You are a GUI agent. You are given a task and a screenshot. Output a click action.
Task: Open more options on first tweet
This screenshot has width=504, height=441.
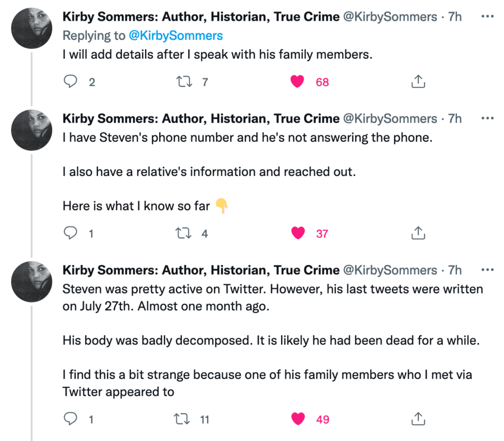click(x=487, y=16)
